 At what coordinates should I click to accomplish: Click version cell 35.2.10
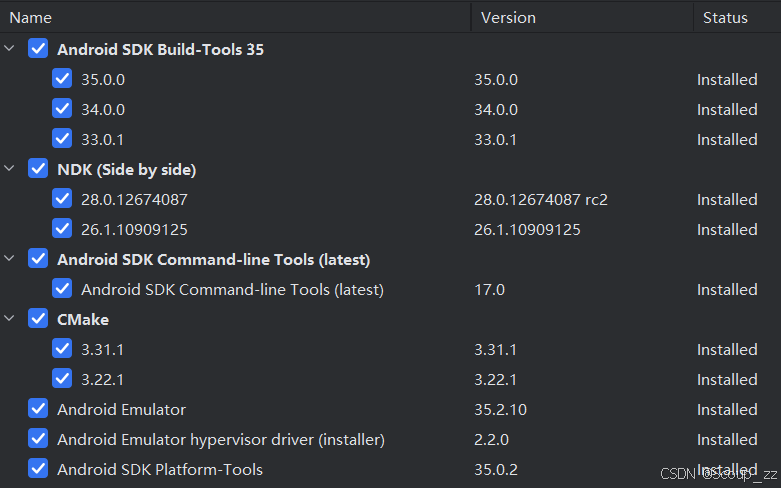point(501,410)
